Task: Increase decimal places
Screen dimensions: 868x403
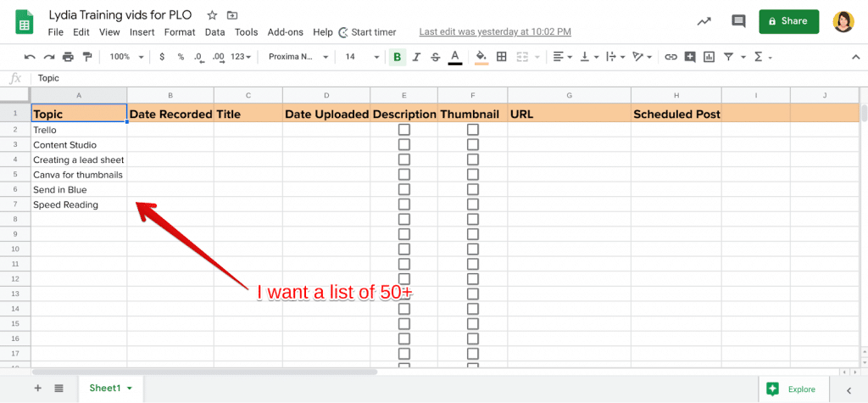Action: point(219,57)
